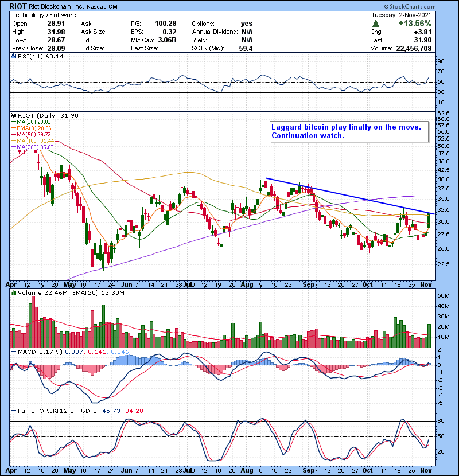Click the EMA(20) 13.30M volume label
459x476 pixels.
coord(99,292)
